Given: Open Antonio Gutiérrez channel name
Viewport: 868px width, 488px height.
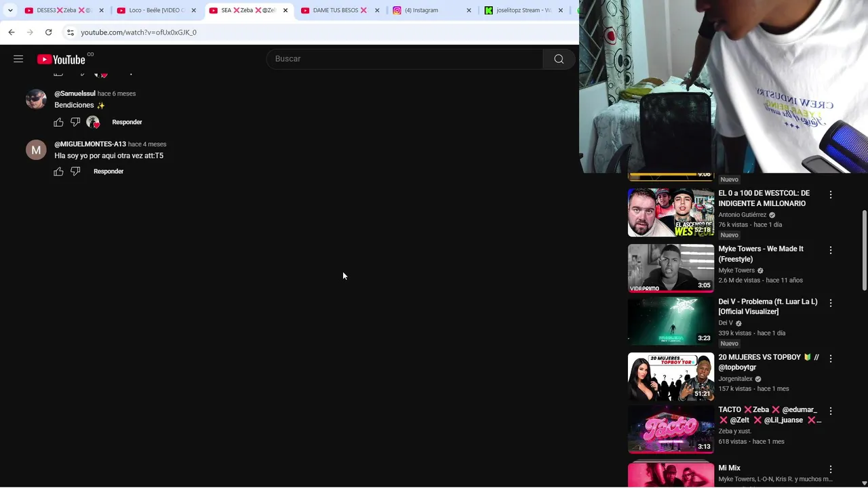Looking at the screenshot, I should (743, 215).
